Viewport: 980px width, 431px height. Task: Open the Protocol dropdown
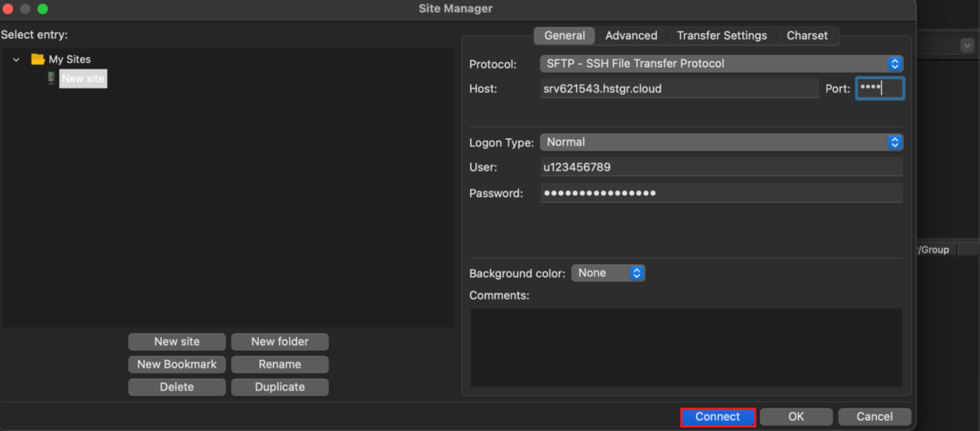click(x=894, y=63)
